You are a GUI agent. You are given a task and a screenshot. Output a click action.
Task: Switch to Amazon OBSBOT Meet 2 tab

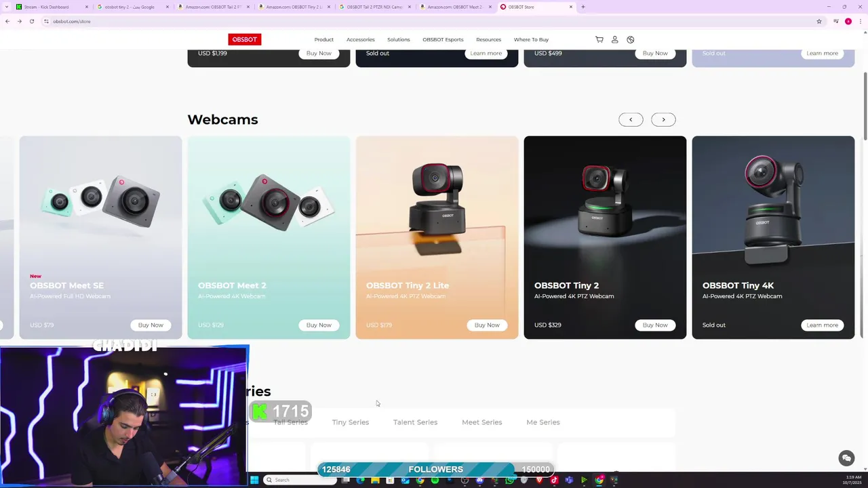pos(454,7)
